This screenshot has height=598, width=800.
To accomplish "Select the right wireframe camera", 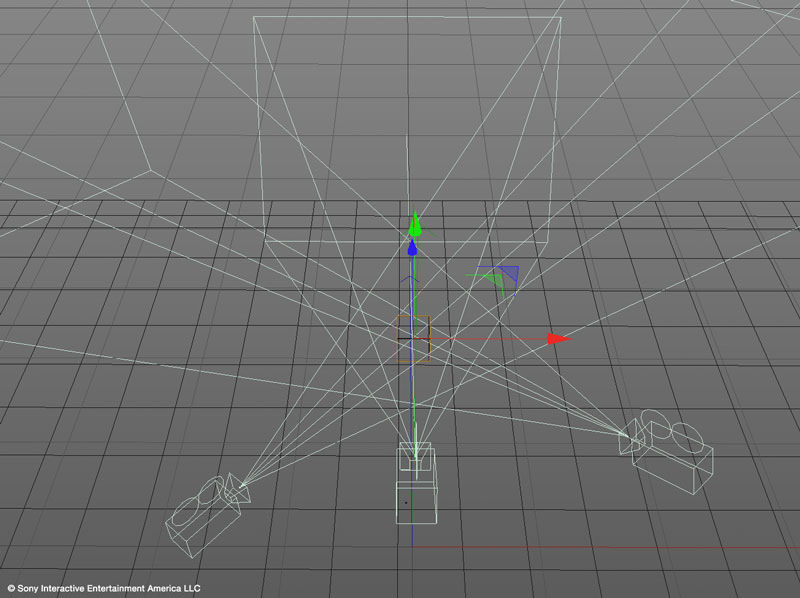I will pos(666,451).
